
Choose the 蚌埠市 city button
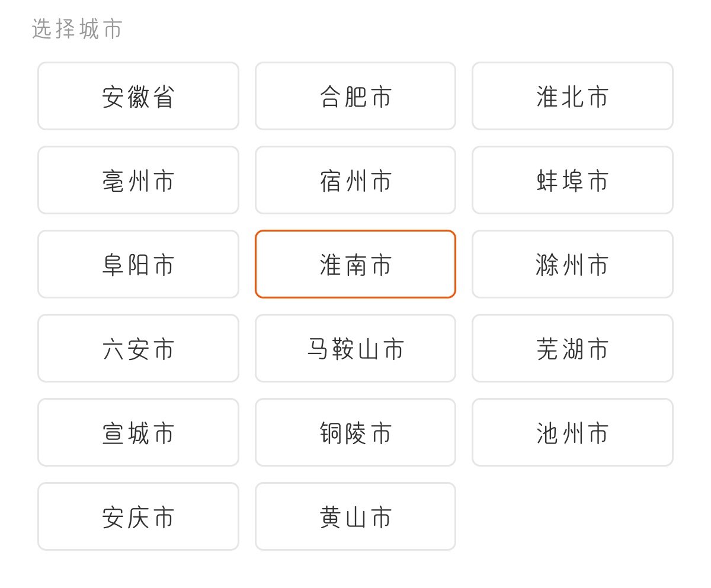572,180
